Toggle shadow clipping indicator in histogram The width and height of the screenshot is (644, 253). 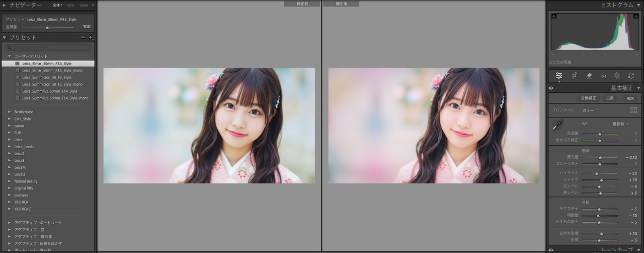[x=554, y=17]
